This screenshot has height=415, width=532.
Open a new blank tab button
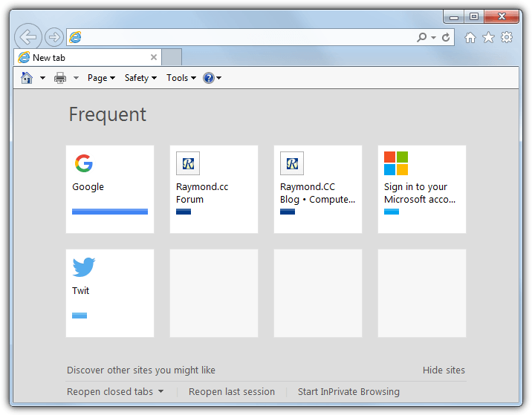[172, 57]
